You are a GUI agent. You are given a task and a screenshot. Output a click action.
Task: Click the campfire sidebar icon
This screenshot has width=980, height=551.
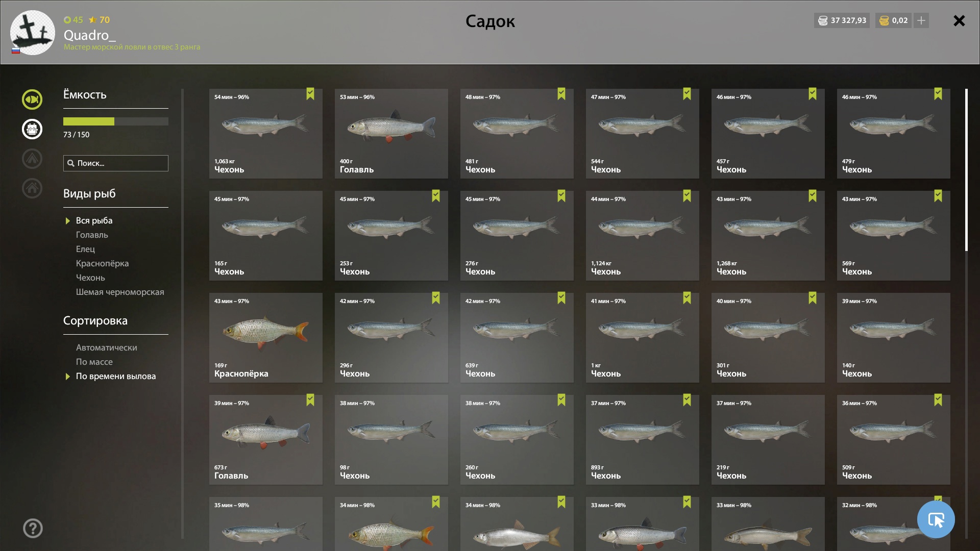(32, 159)
